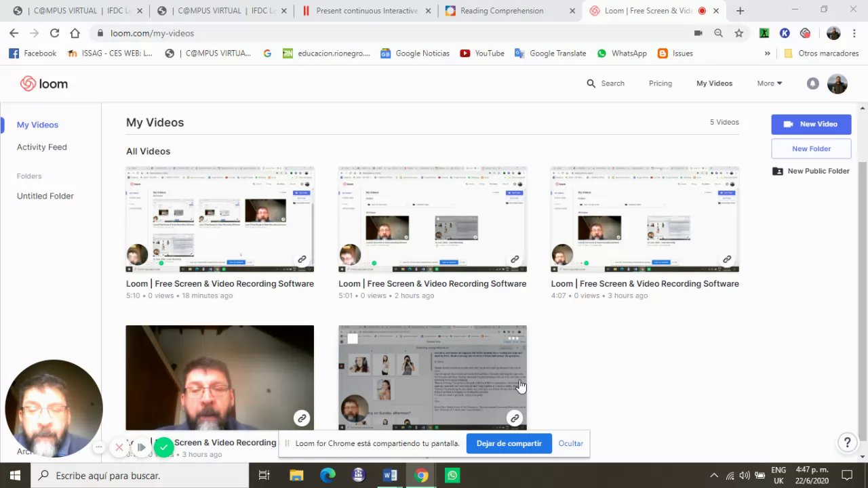Click the browser home button
The height and width of the screenshot is (488, 868).
pos(75,33)
